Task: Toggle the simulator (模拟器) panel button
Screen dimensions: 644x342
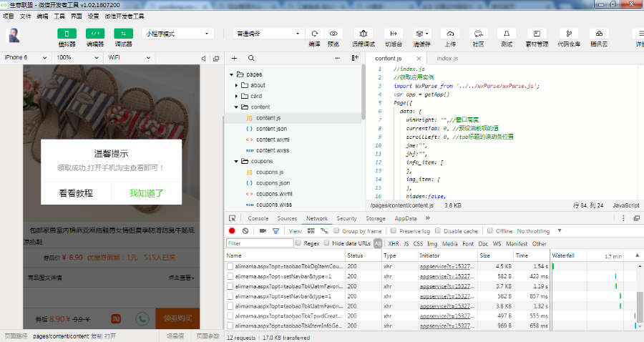Action: 67,34
